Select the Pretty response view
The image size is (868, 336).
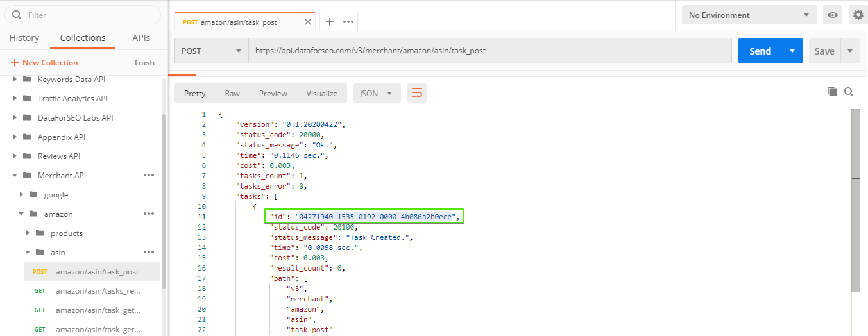point(195,93)
